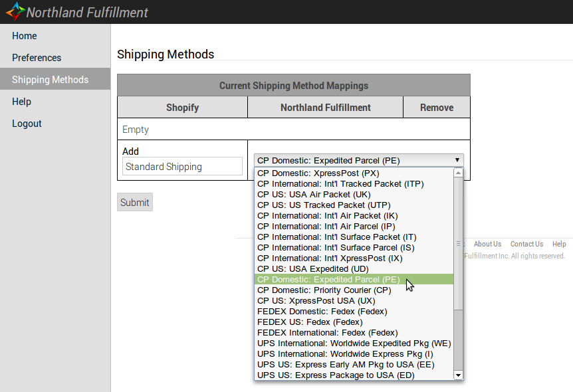The height and width of the screenshot is (392, 573).
Task: Choose CP International: Int'l Tracked Packet (ITP)
Action: point(354,184)
